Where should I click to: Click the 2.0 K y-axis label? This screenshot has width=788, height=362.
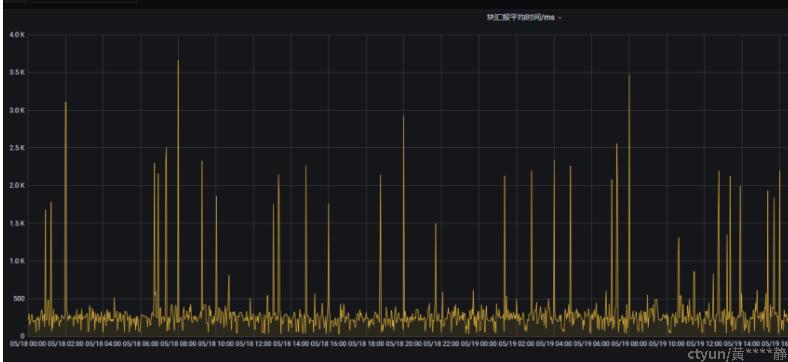17,186
